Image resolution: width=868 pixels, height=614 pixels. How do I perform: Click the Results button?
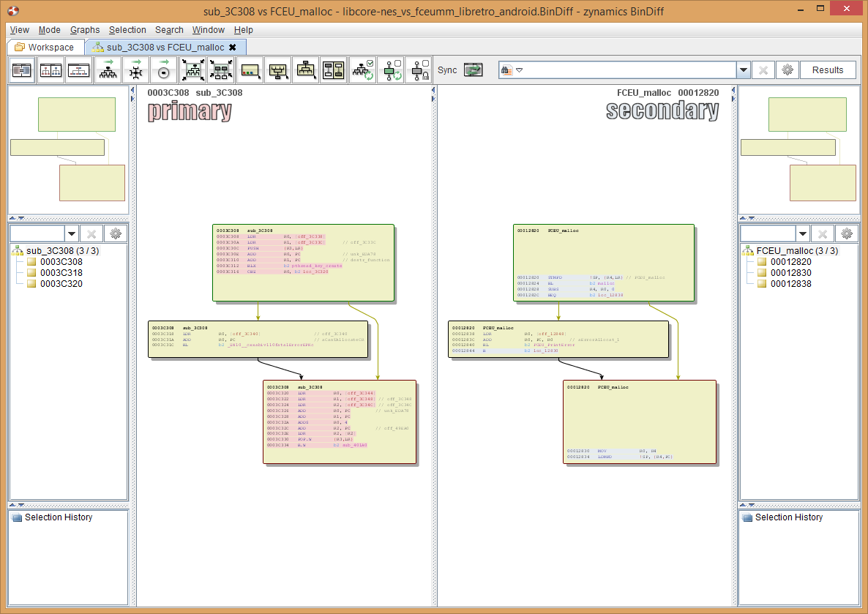(828, 70)
